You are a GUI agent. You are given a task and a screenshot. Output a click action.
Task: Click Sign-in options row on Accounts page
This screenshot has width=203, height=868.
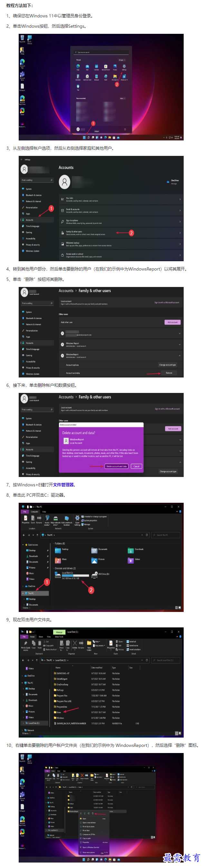[121, 222]
